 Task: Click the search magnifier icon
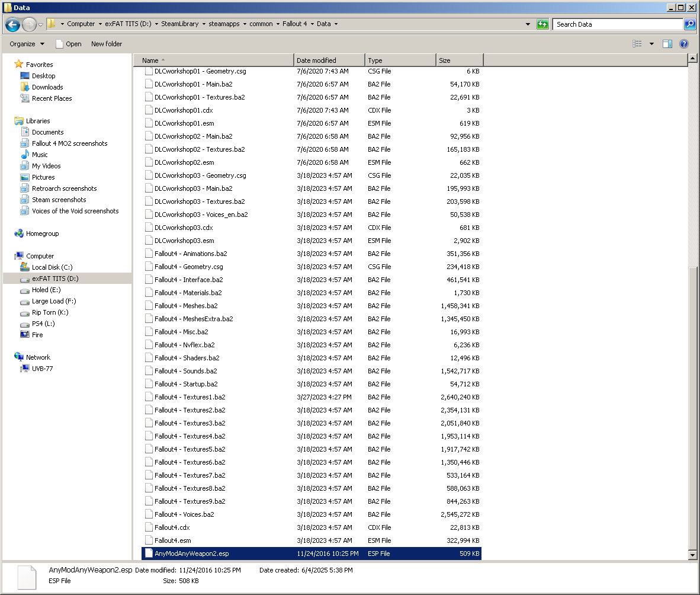(690, 24)
